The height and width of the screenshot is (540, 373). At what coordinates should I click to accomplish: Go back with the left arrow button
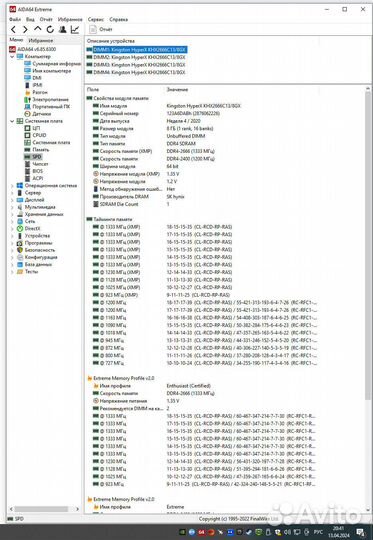pyautogui.click(x=13, y=30)
